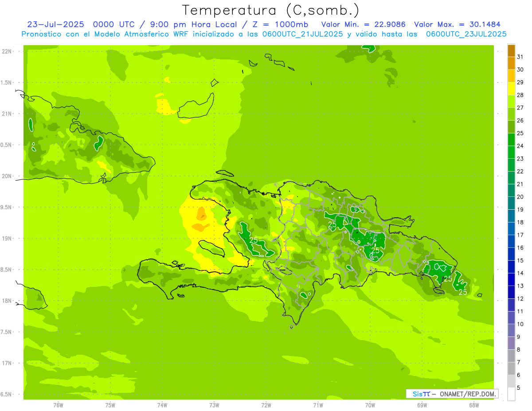
Task: Click the date "23-Jul-2025" in the header
Action: pyautogui.click(x=55, y=24)
